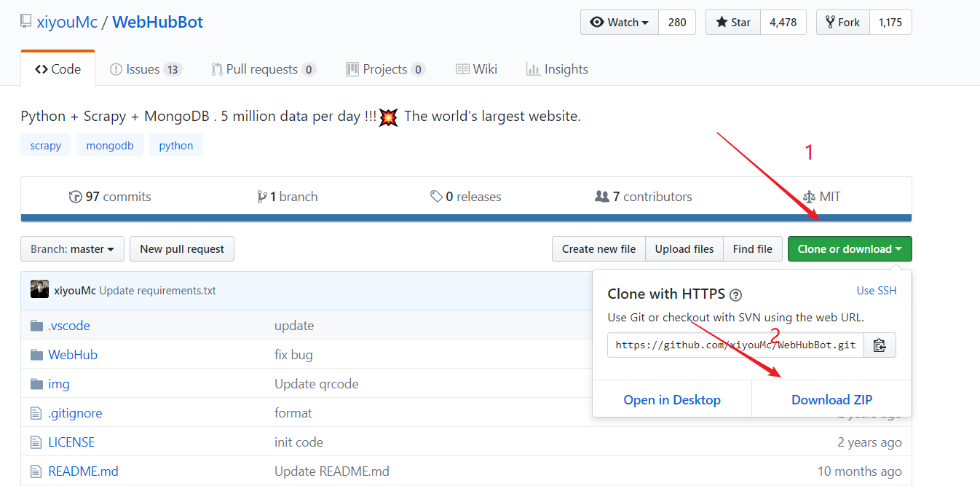Open the Projects tab
Image resolution: width=980 pixels, height=486 pixels.
tap(385, 69)
